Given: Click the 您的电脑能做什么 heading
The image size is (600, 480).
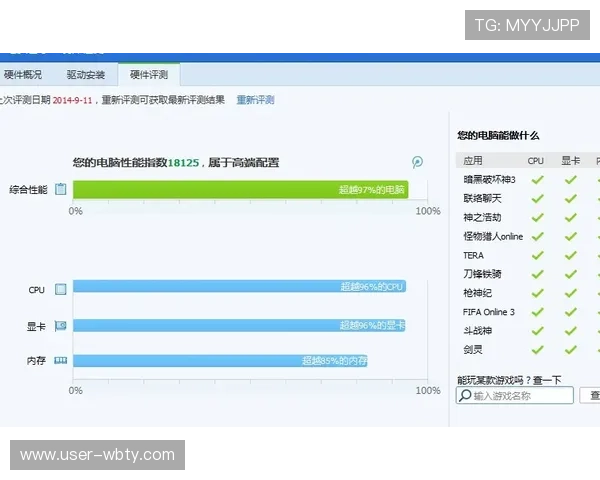Looking at the screenshot, I should coord(498,136).
